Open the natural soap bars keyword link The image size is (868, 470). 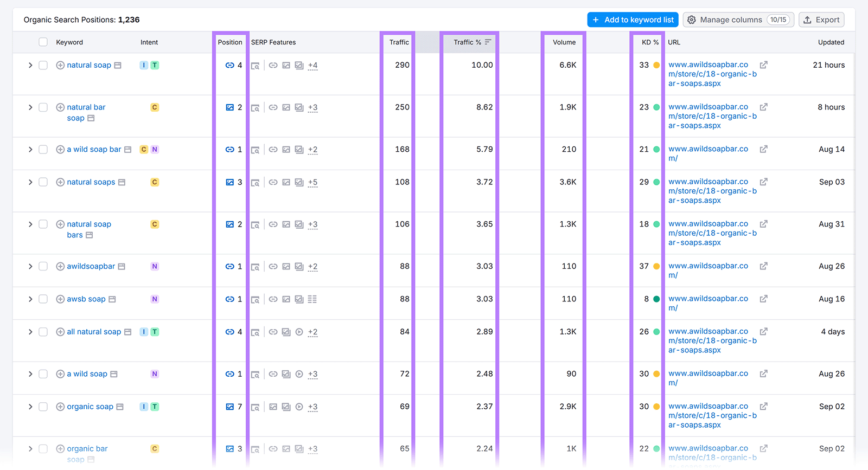(x=88, y=224)
